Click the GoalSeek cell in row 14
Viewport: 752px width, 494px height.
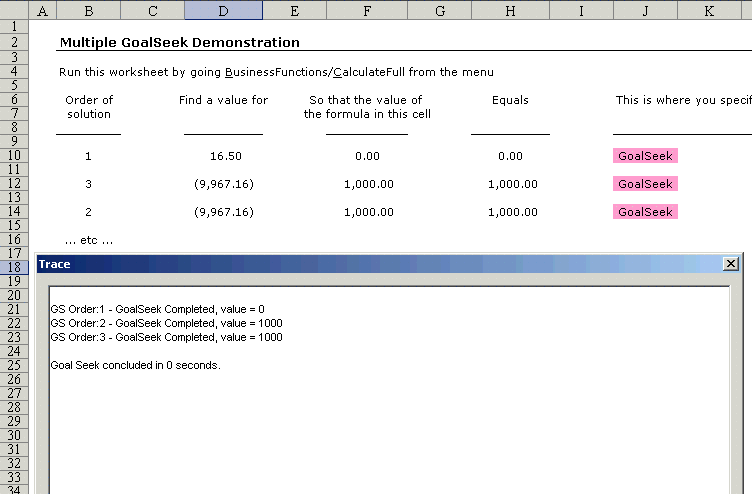[x=645, y=212]
